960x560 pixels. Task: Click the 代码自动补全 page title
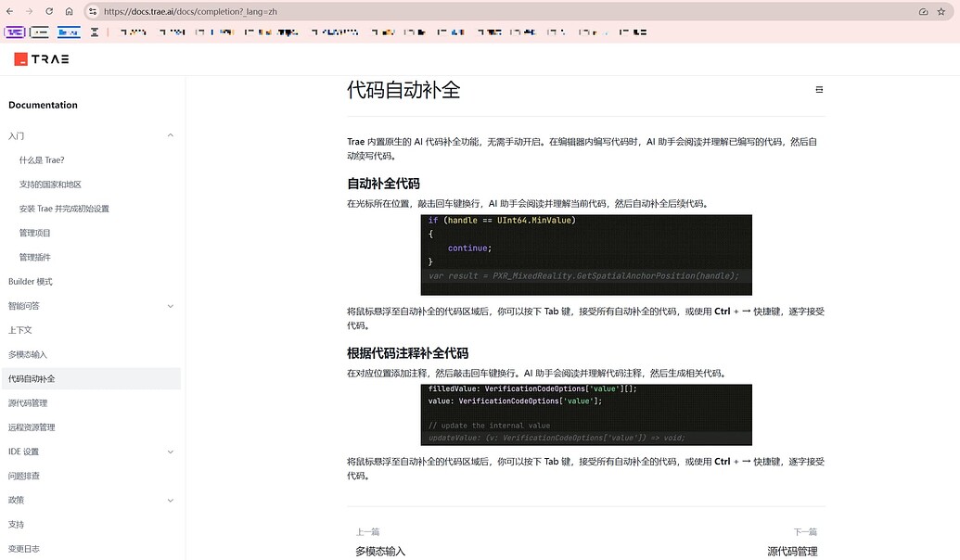(x=403, y=90)
